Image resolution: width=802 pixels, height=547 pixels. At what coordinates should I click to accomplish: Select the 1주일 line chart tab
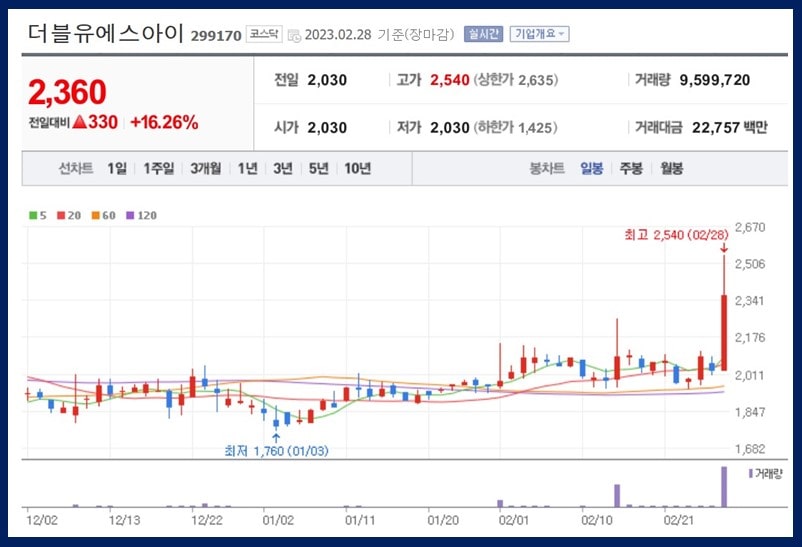159,168
